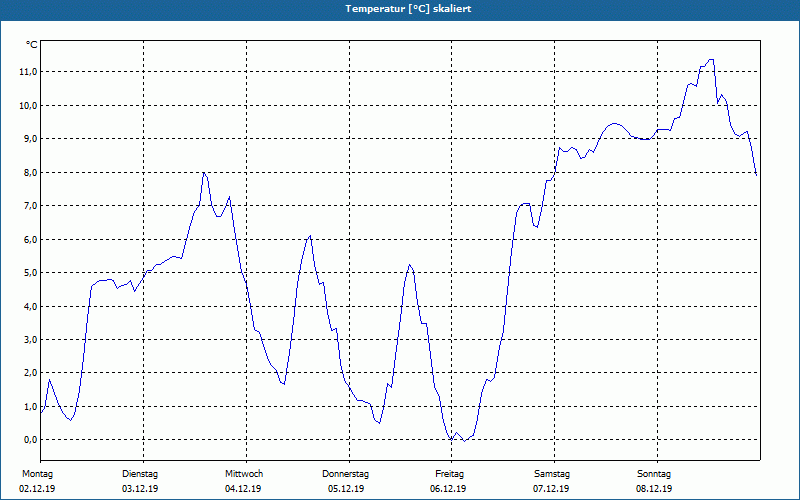Click the 9,0 axis value
Screen dimensions: 800x500
[29, 139]
